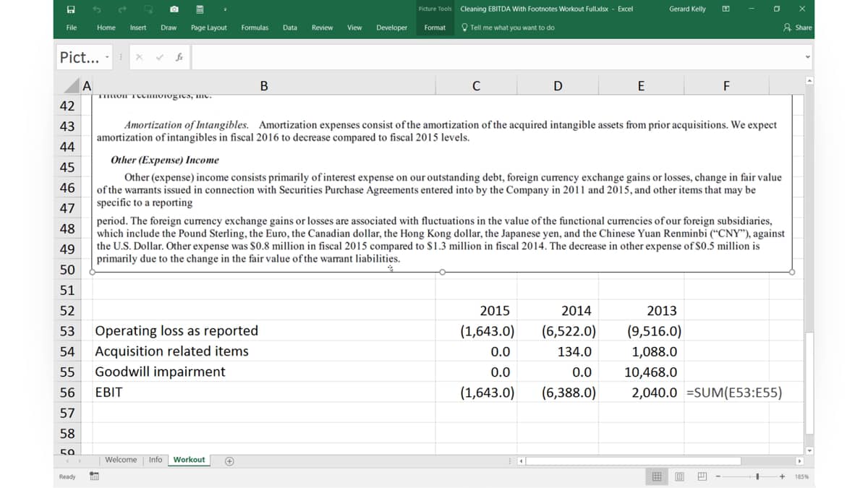Click the footnote text picture
This screenshot has width=868, height=488.
[x=441, y=184]
